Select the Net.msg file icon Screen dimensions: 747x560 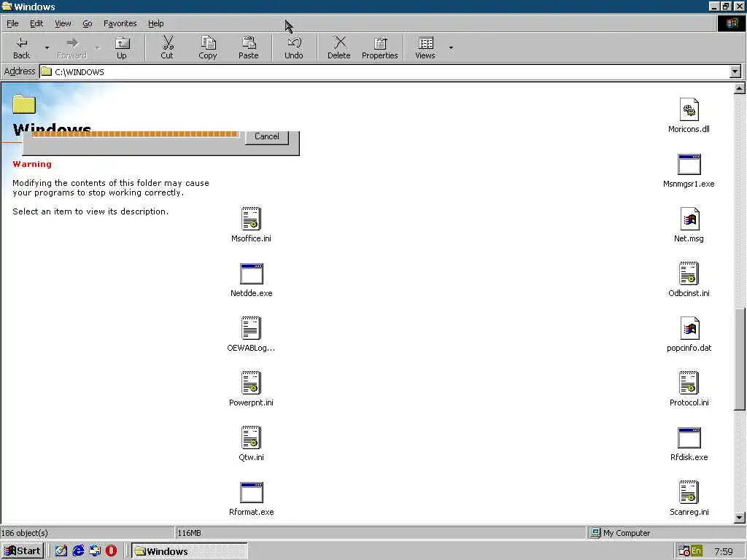pos(689,219)
